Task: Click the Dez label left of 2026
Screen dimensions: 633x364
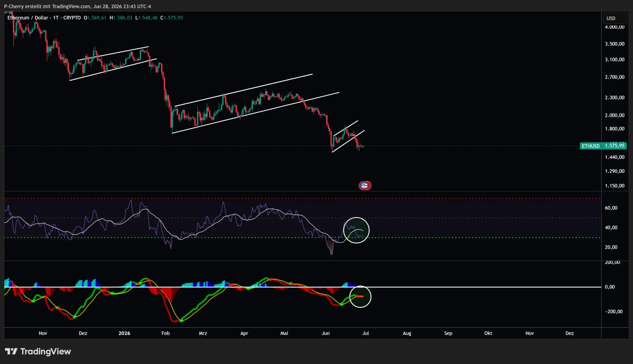Action: [x=83, y=333]
